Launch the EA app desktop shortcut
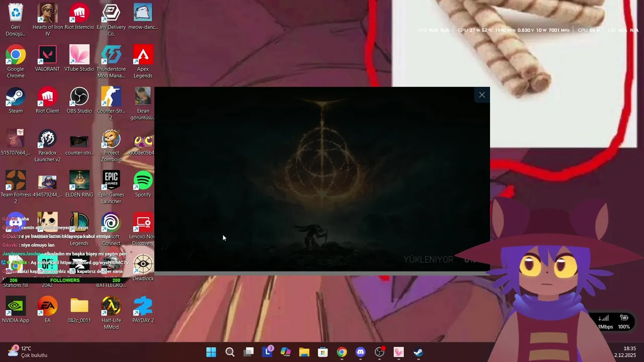This screenshot has height=362, width=644. [x=47, y=310]
